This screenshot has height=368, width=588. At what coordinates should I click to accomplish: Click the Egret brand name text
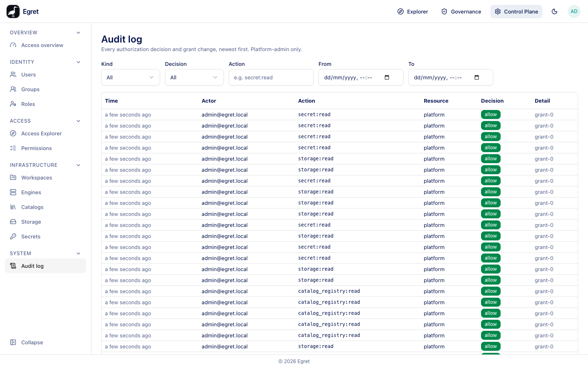coord(31,11)
